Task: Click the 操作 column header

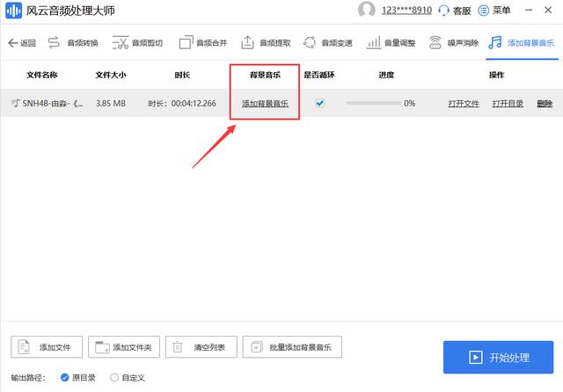Action: coord(496,75)
